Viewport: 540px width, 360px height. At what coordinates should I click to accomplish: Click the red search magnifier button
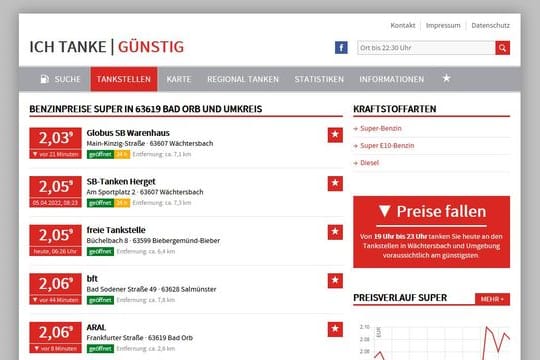502,48
